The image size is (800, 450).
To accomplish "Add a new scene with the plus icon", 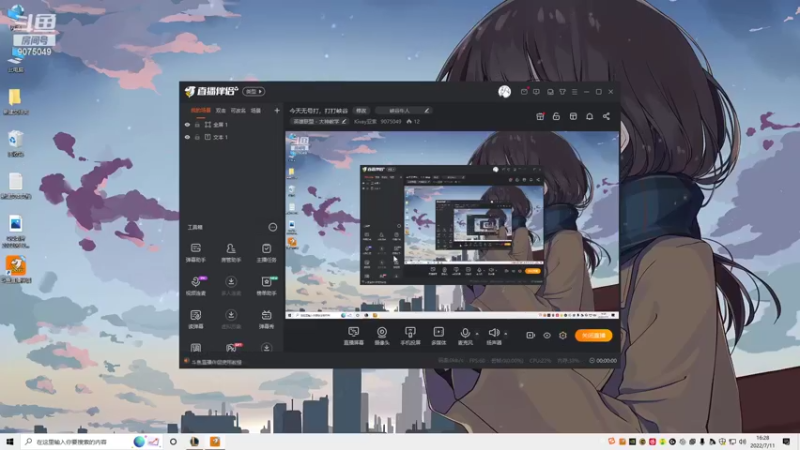I will point(277,110).
